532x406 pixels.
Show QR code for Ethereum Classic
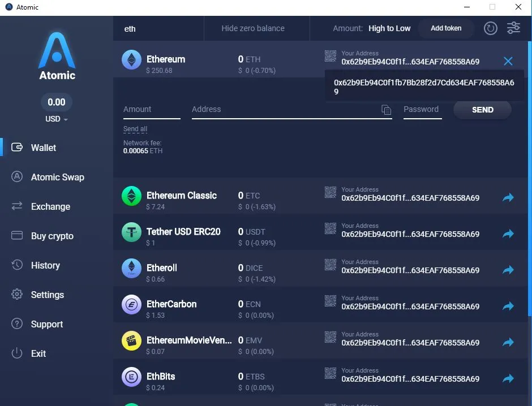coord(330,192)
